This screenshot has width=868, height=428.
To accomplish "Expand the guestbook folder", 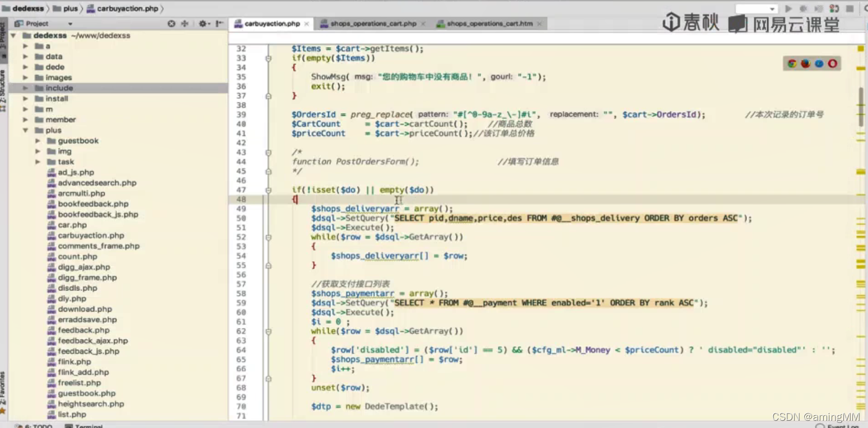I will tap(38, 141).
